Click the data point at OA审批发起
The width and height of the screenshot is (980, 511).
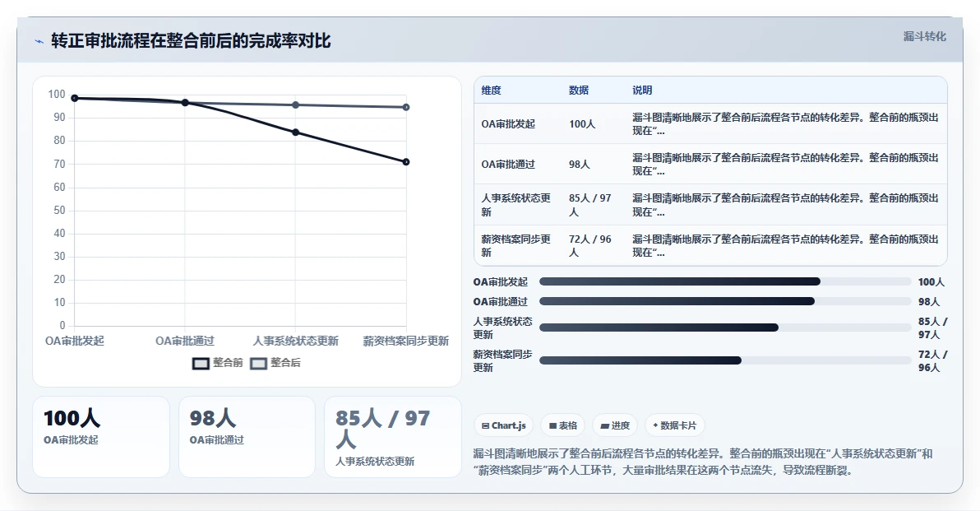[74, 98]
